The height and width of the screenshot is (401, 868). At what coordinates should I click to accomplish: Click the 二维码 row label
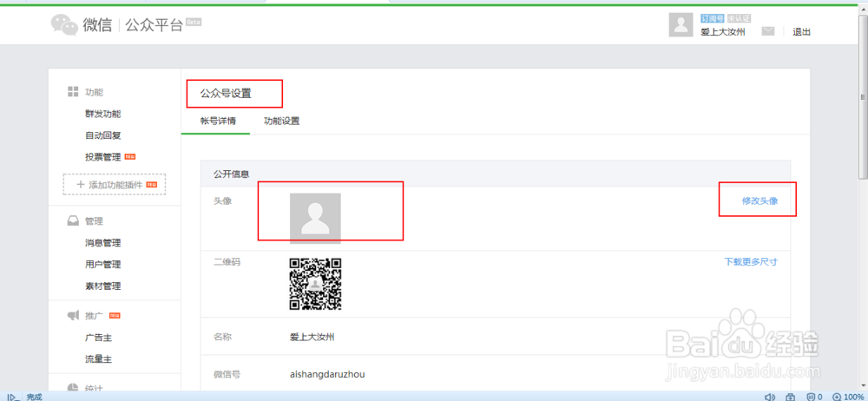coord(227,262)
